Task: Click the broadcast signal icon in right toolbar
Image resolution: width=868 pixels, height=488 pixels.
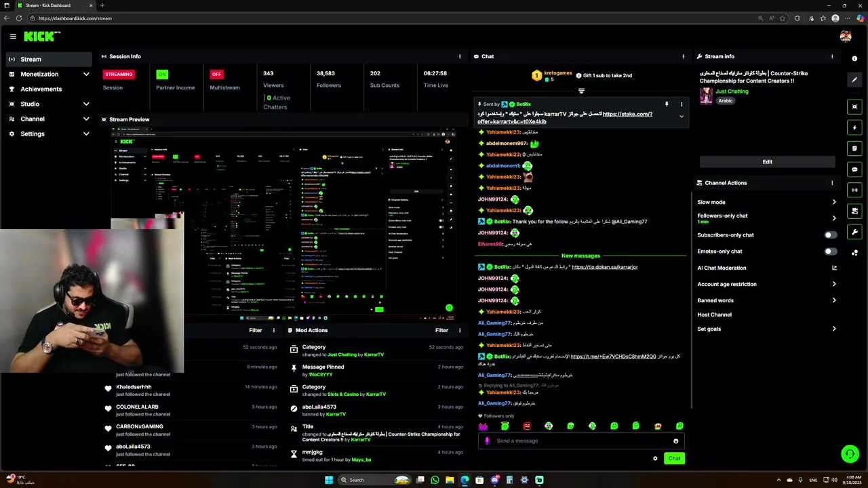Action: [x=854, y=190]
